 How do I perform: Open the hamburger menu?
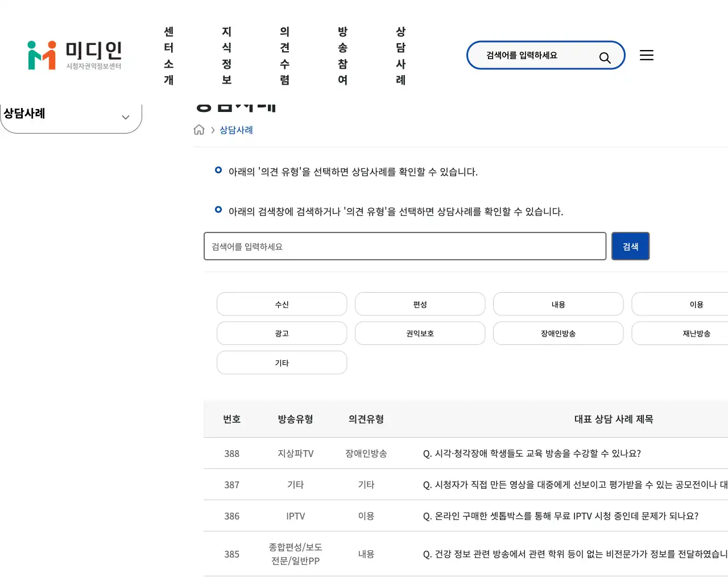[x=647, y=55]
